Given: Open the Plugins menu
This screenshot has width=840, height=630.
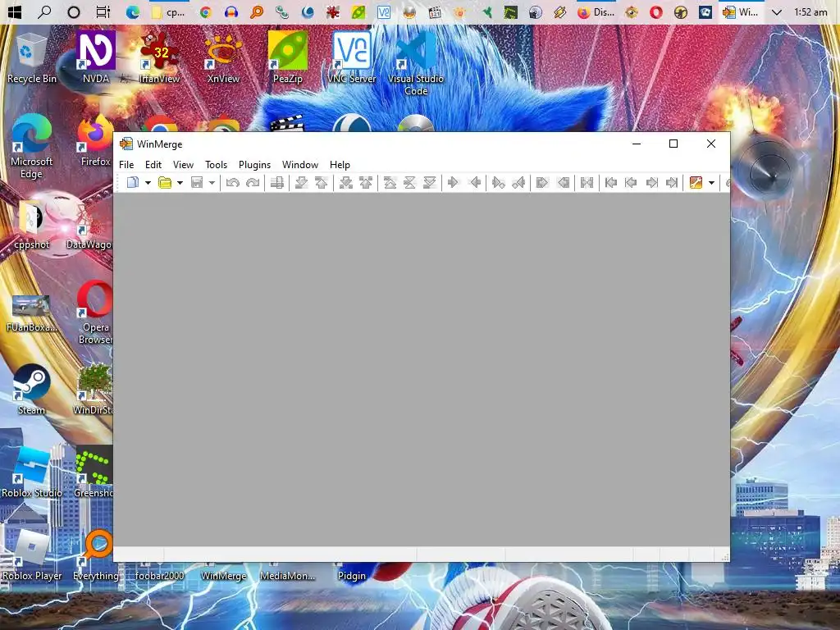Looking at the screenshot, I should pos(254,164).
